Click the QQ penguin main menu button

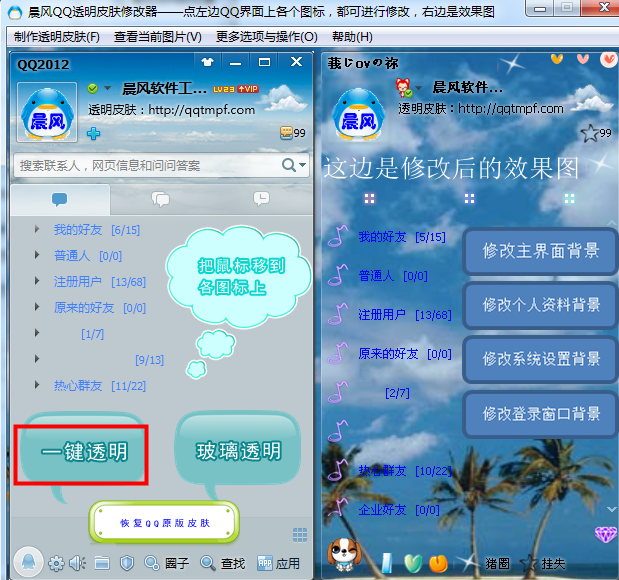click(x=28, y=562)
